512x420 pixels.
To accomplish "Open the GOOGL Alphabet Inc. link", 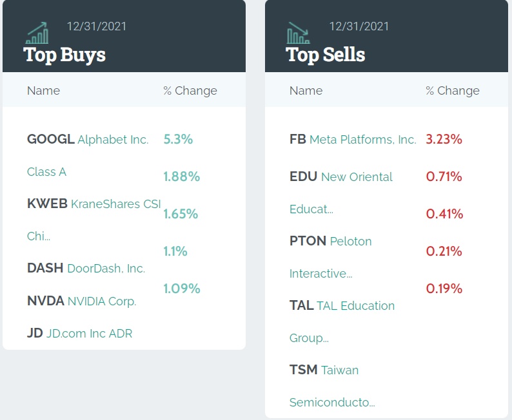I will pos(88,139).
